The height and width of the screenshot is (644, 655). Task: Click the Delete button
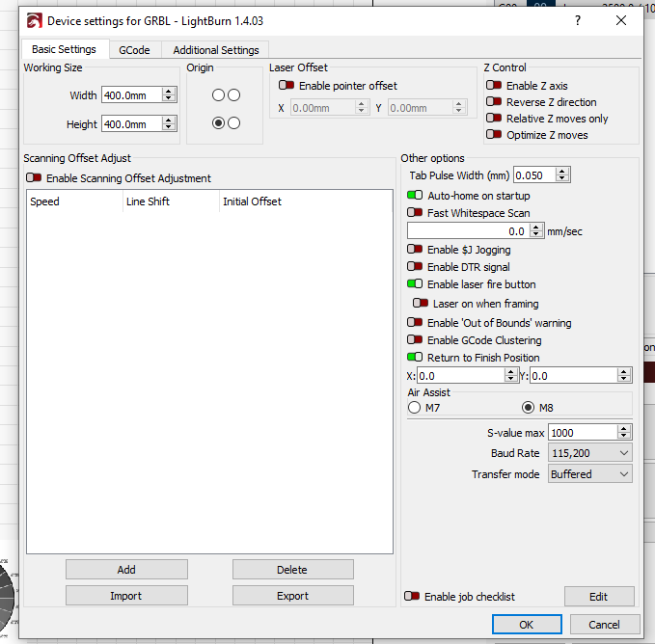coord(293,570)
